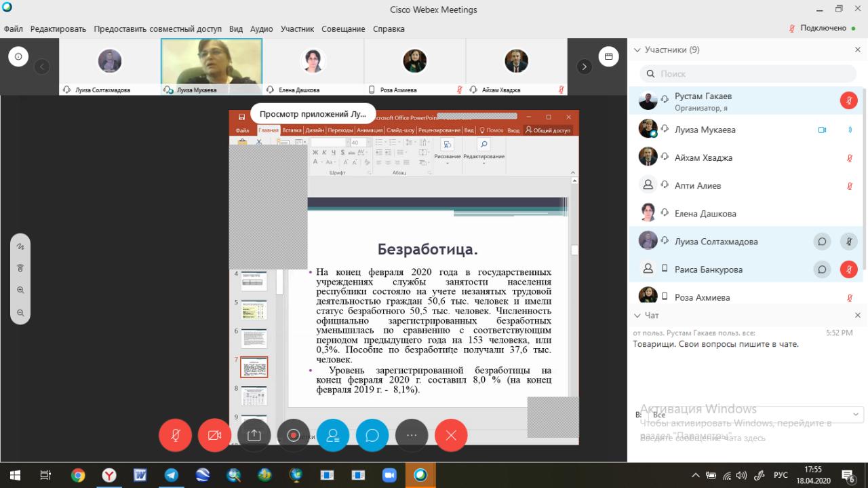The width and height of the screenshot is (868, 488).
Task: Click Просмотр приложений Лу... label
Action: point(313,114)
